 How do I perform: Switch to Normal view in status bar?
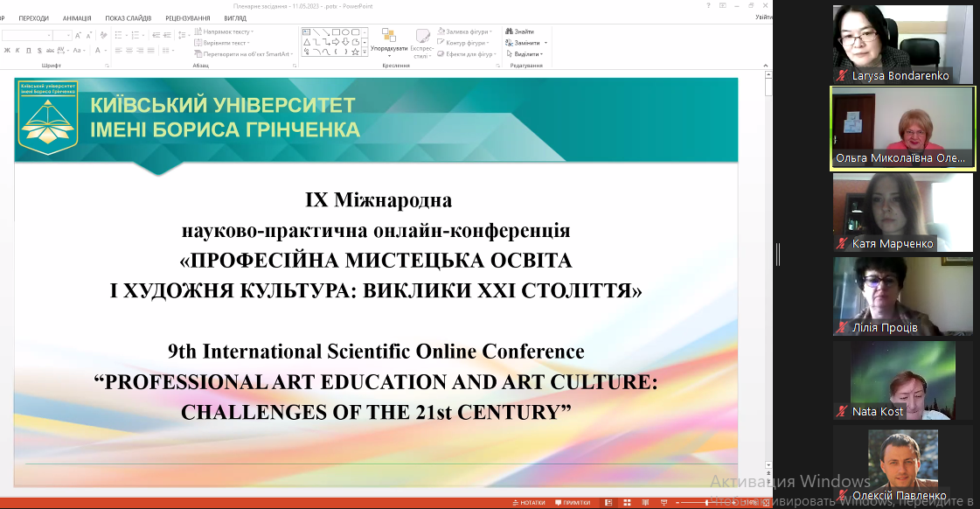(608, 503)
